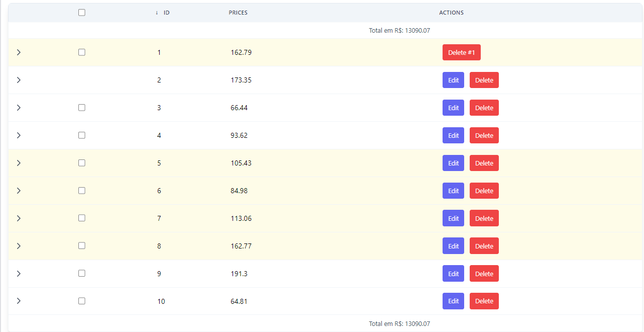Check the checkbox for row ID 4

click(82, 135)
